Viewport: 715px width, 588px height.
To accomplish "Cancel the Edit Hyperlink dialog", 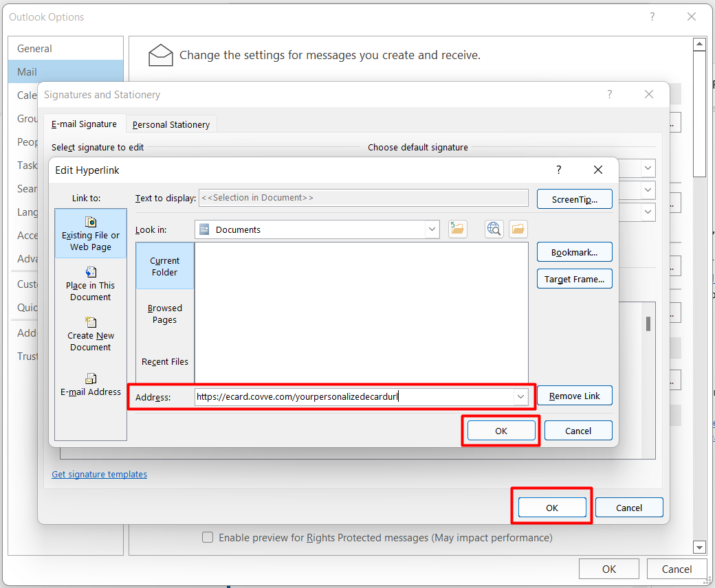I will 578,431.
